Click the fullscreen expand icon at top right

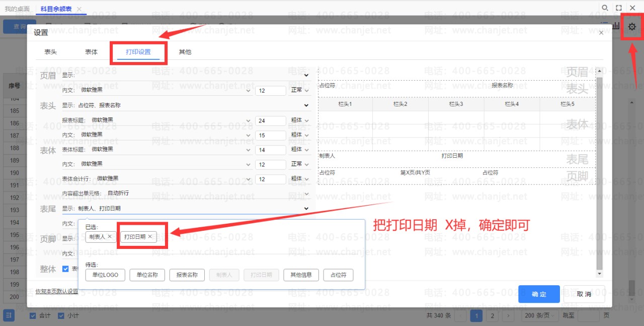(x=619, y=8)
